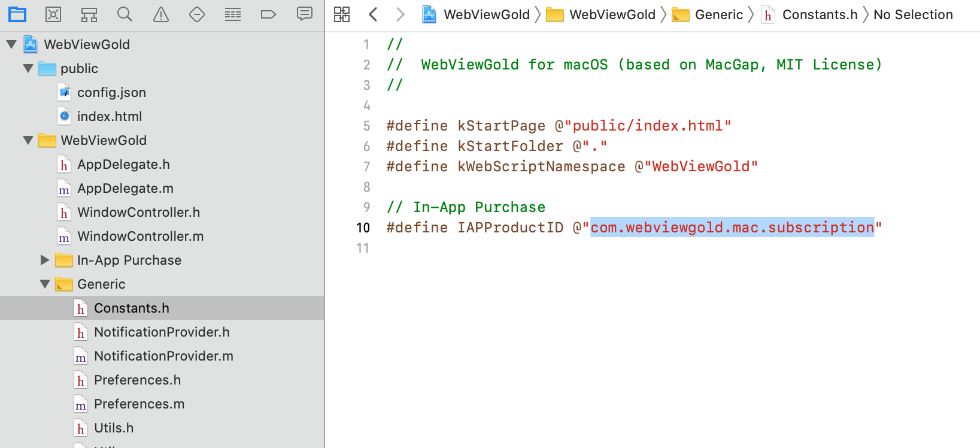Screen dimensions: 980x448
Task: Show the Issue navigator warning icon
Action: (x=161, y=14)
